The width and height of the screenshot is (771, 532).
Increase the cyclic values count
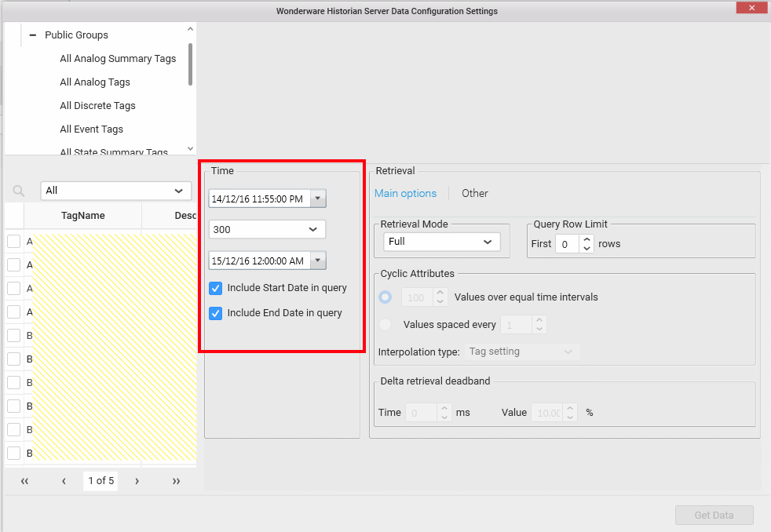pyautogui.click(x=440, y=292)
